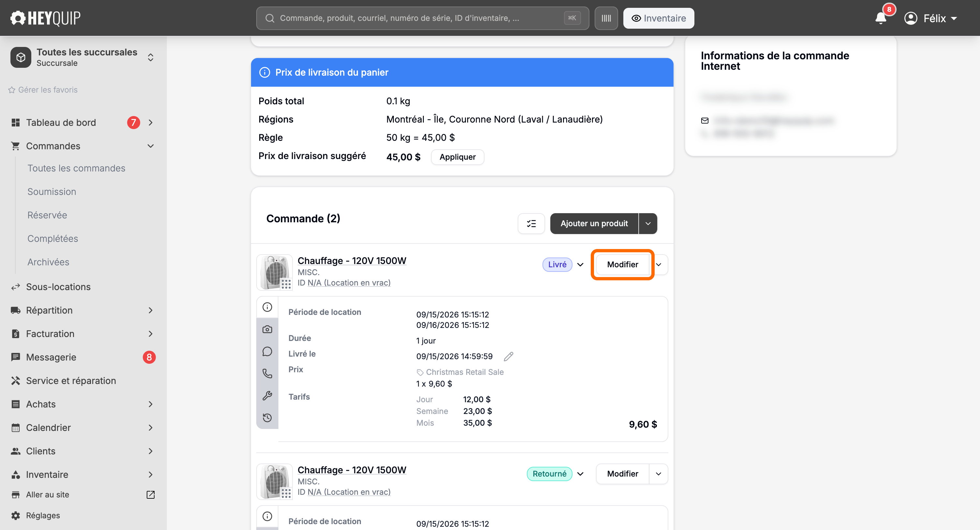Go to Réservée orders

pyautogui.click(x=47, y=215)
